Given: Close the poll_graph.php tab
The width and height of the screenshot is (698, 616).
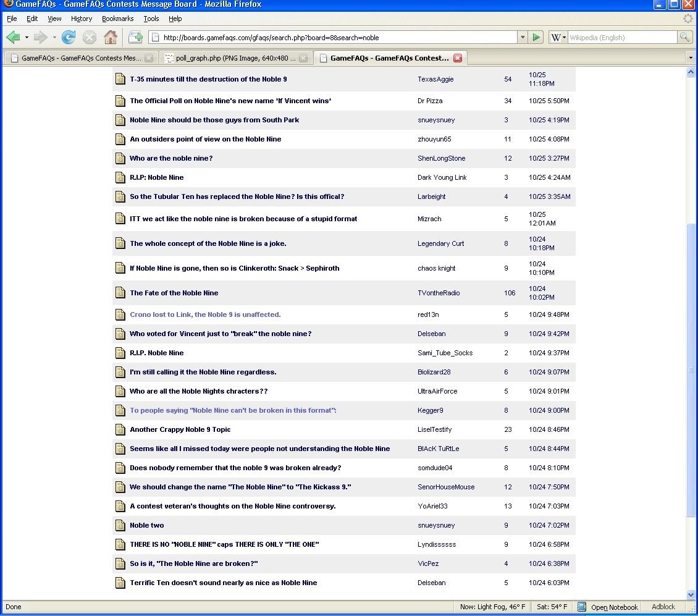Looking at the screenshot, I should point(303,58).
